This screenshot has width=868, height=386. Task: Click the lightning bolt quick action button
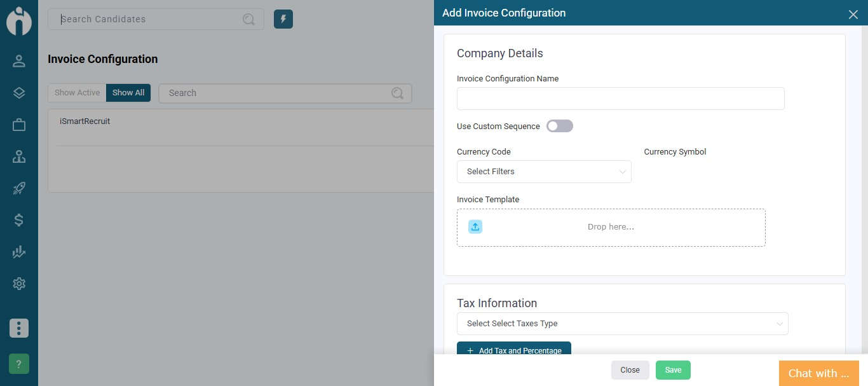click(x=283, y=19)
